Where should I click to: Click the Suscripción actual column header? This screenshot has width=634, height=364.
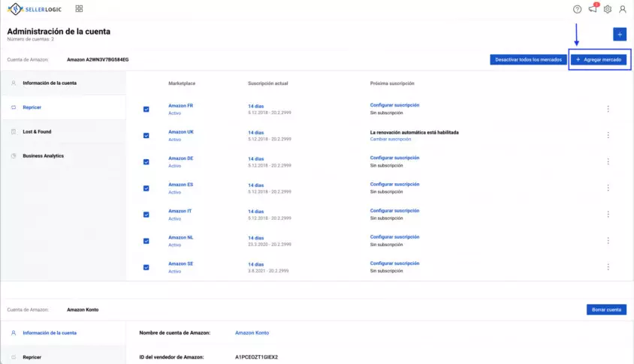pyautogui.click(x=267, y=83)
